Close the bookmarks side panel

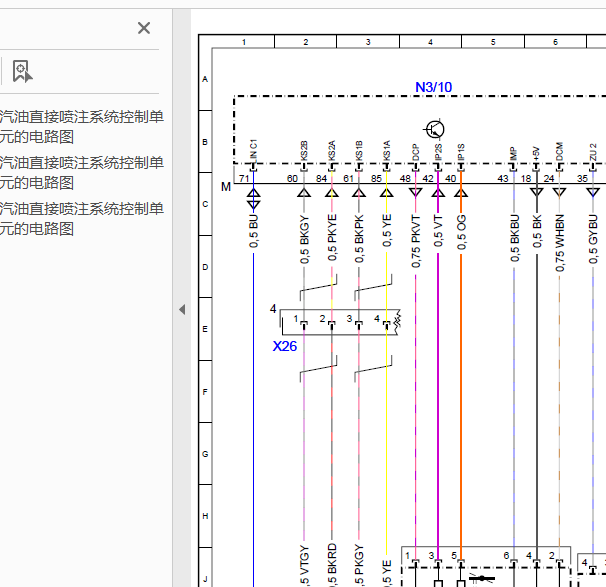pyautogui.click(x=144, y=28)
